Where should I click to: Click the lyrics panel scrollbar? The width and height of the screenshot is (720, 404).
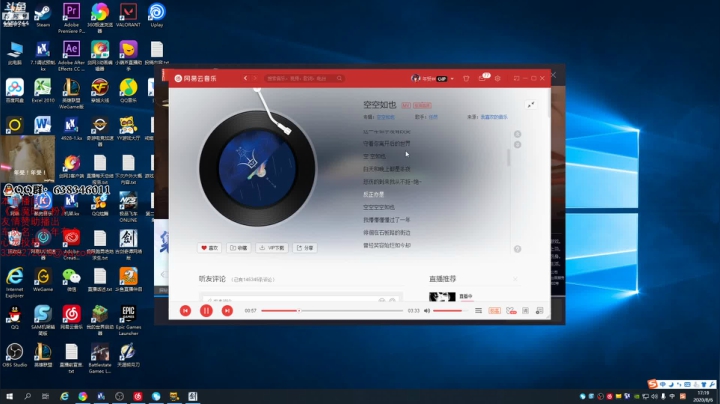[508, 157]
